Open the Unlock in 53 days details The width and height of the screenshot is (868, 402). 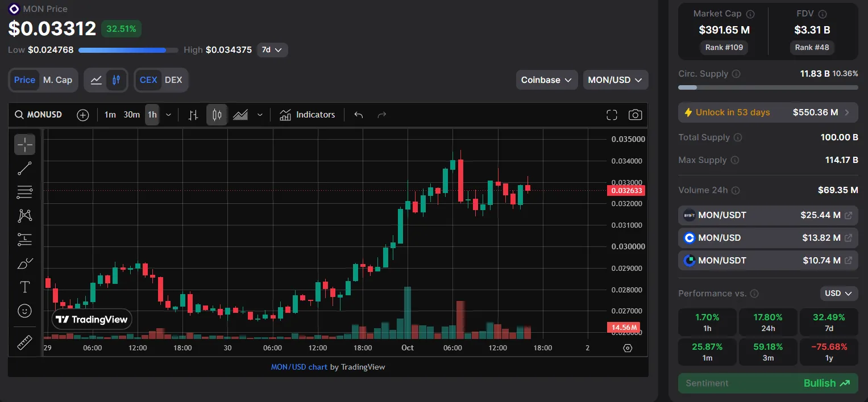[x=768, y=112]
